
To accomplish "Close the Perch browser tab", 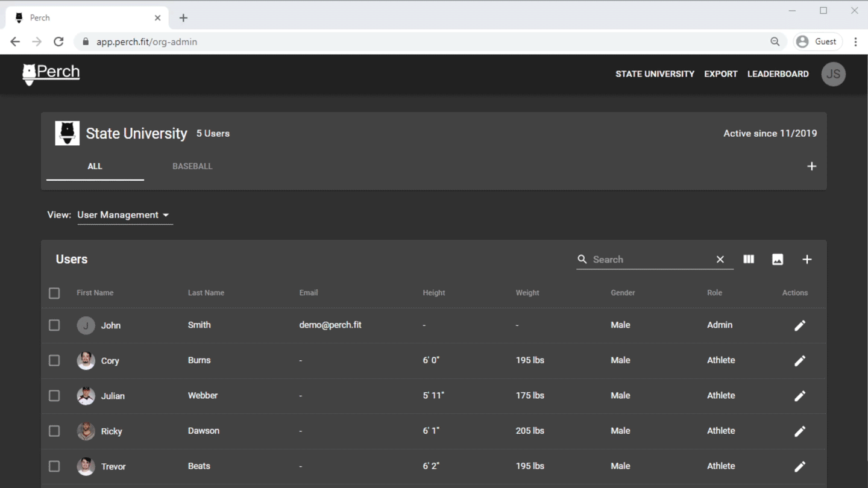I will coord(157,18).
